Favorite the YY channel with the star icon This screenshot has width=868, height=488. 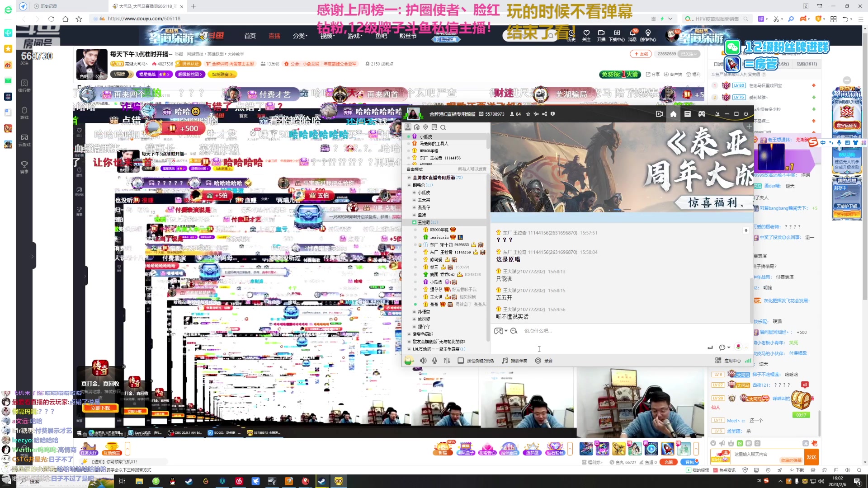tap(528, 114)
